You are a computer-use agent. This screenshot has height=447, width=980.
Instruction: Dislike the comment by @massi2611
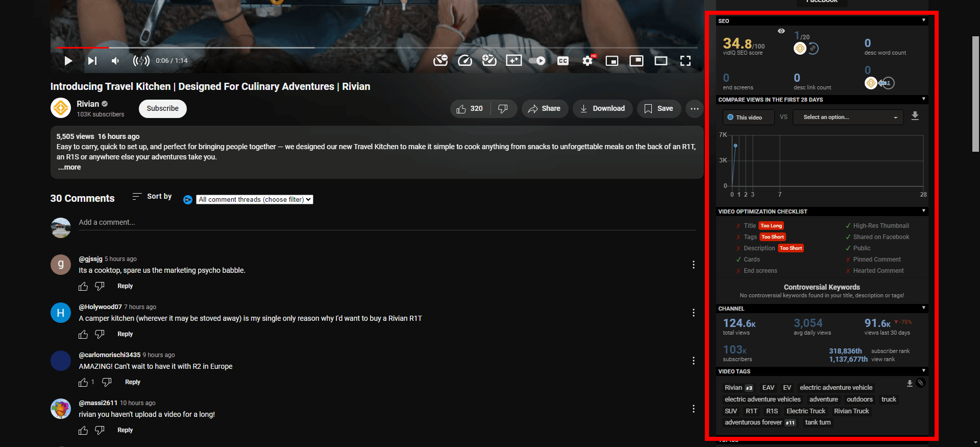pyautogui.click(x=100, y=430)
